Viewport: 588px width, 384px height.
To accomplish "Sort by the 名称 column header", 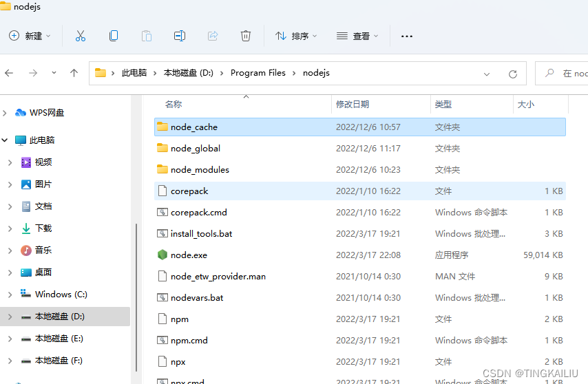I will coord(174,105).
